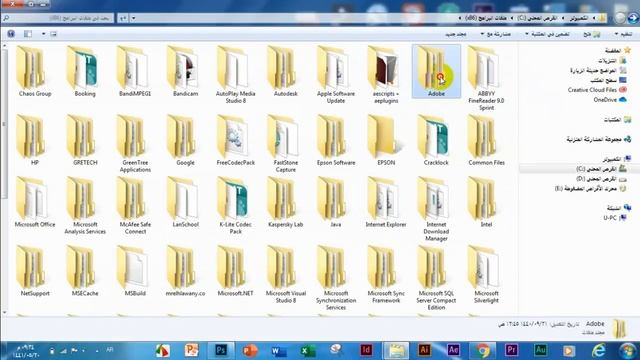Screen dimensions: 640x360
Task: Select the MSBuild folder
Action: pos(135,271)
